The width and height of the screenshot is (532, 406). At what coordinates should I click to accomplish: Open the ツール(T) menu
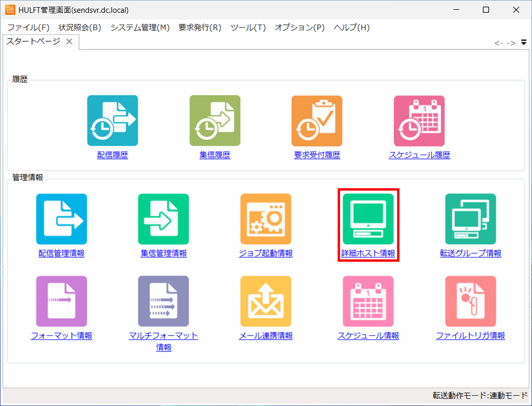tap(248, 27)
